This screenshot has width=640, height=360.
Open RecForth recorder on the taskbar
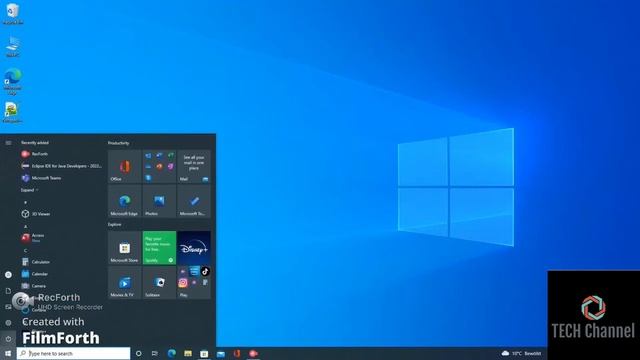(x=253, y=353)
